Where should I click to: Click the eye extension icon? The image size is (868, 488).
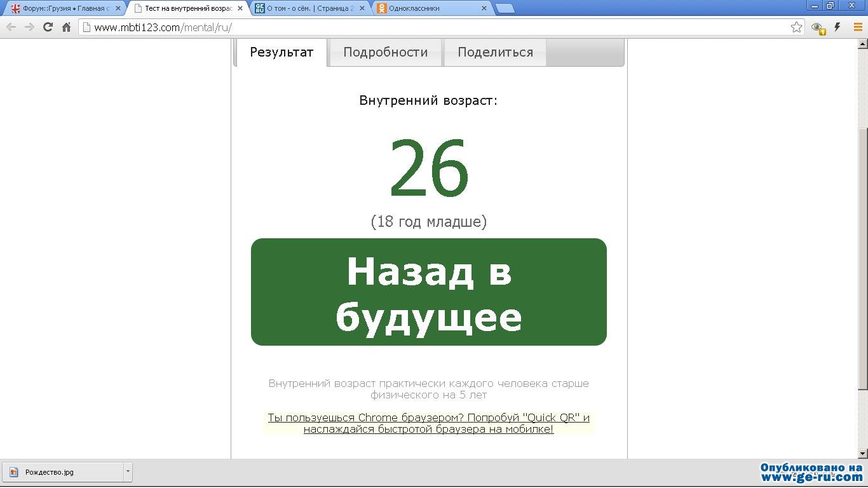(x=818, y=27)
